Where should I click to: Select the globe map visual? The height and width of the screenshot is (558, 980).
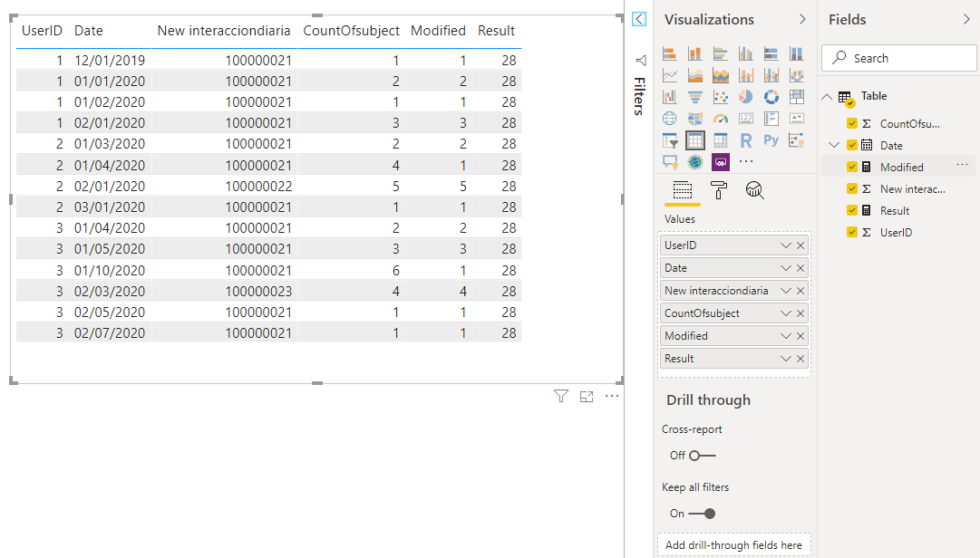coord(669,119)
